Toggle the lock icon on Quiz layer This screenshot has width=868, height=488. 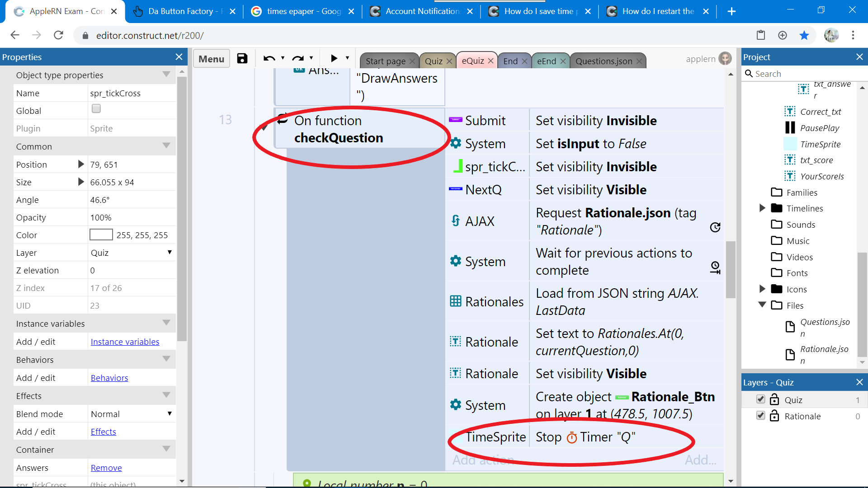pyautogui.click(x=774, y=399)
